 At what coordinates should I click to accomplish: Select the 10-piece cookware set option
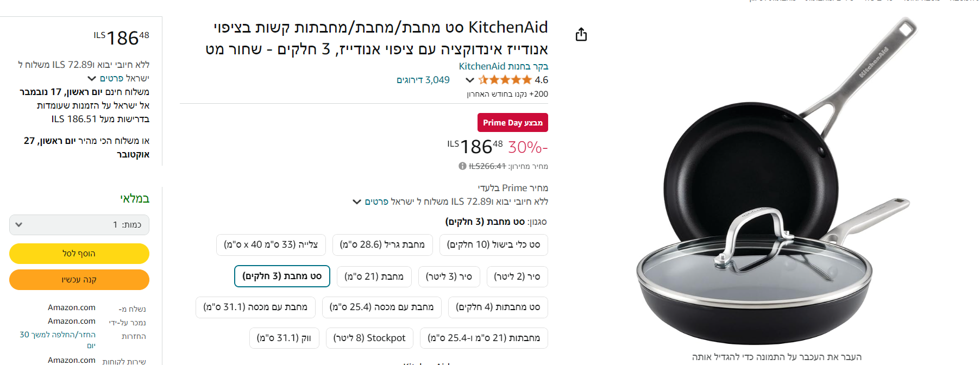[493, 245]
